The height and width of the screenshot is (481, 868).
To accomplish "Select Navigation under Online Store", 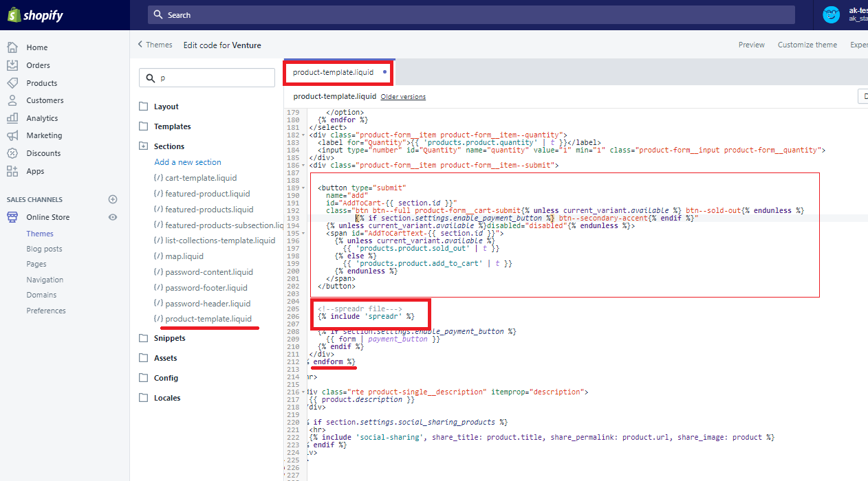I will [x=45, y=280].
